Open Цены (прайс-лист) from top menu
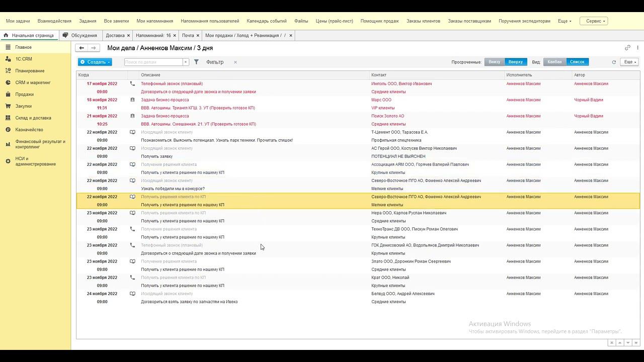Viewport: 644px width, 362px height. 335,21
